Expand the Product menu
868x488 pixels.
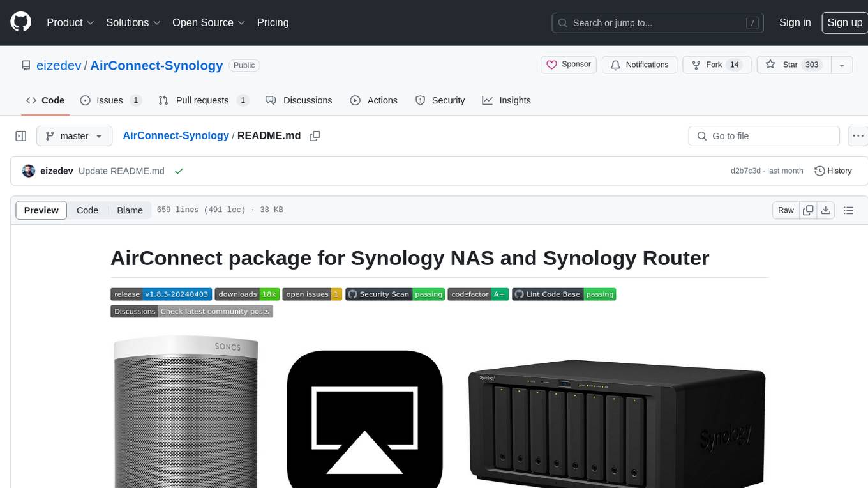click(70, 22)
